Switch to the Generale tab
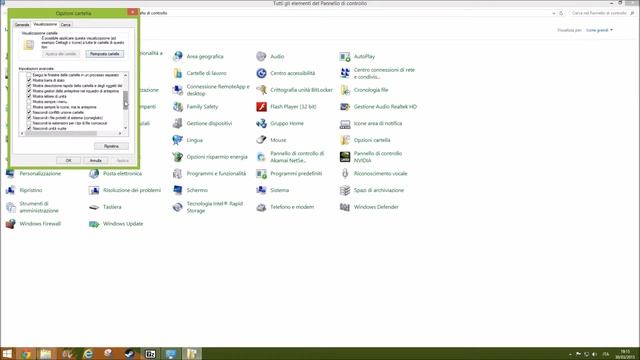The width and height of the screenshot is (640, 360). [x=22, y=25]
